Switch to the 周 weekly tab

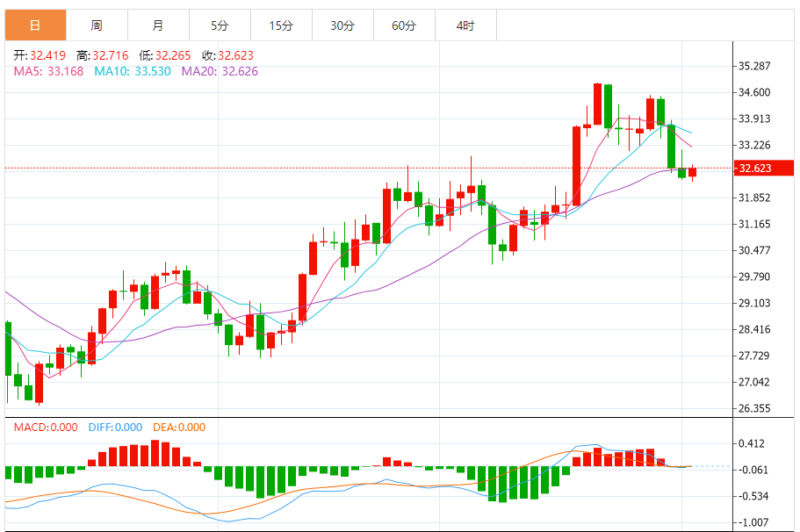point(97,25)
